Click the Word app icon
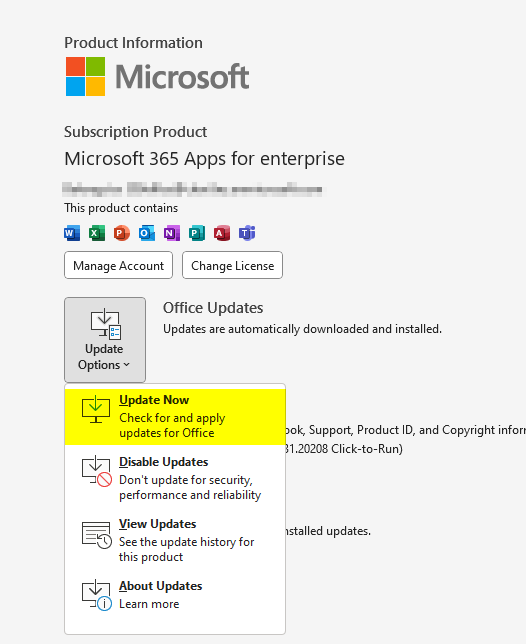The height and width of the screenshot is (644, 526). 72,233
